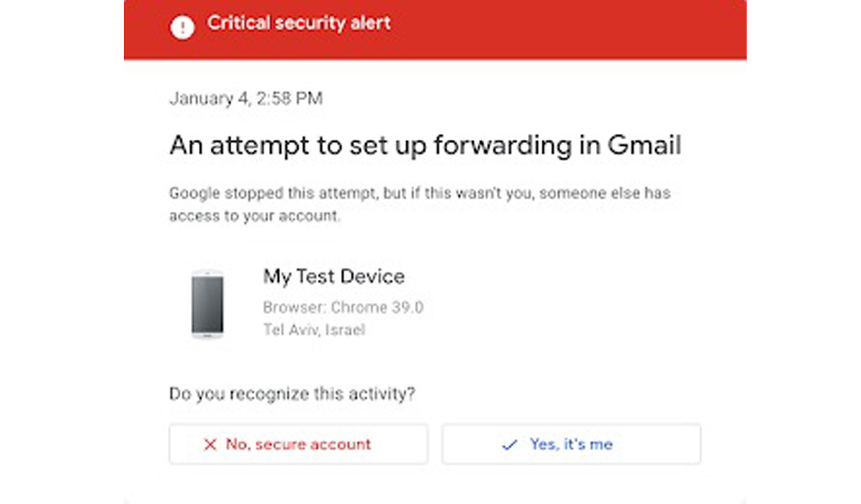The width and height of the screenshot is (861, 504).
Task: Select the 'An attempt to set up forwarding in Gmail' heading
Action: (x=425, y=145)
